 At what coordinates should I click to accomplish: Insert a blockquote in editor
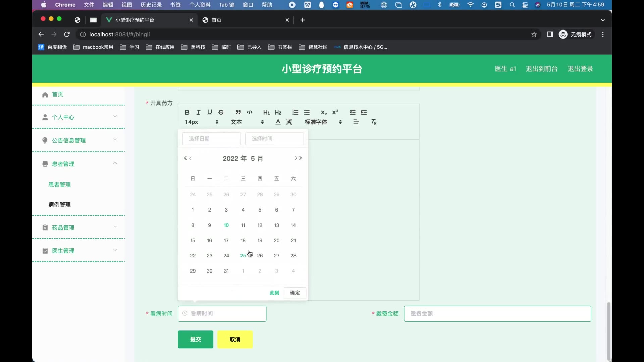pos(238,112)
